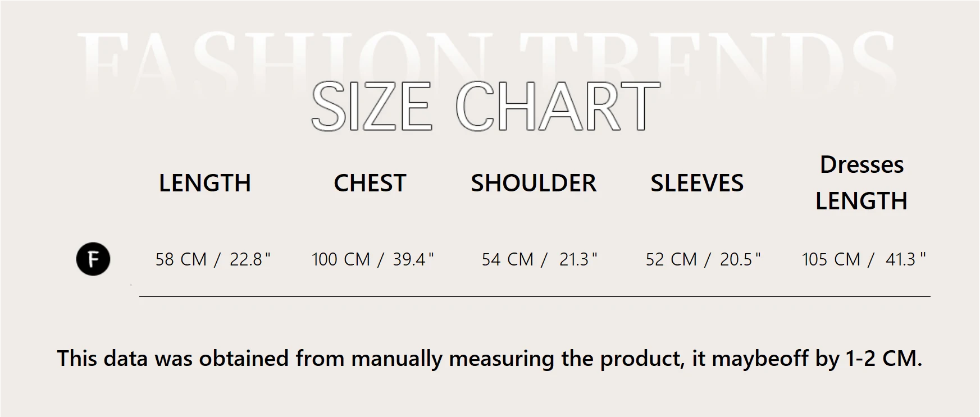Click the 105 CM dress length value
The height and width of the screenshot is (417, 980).
(x=831, y=259)
